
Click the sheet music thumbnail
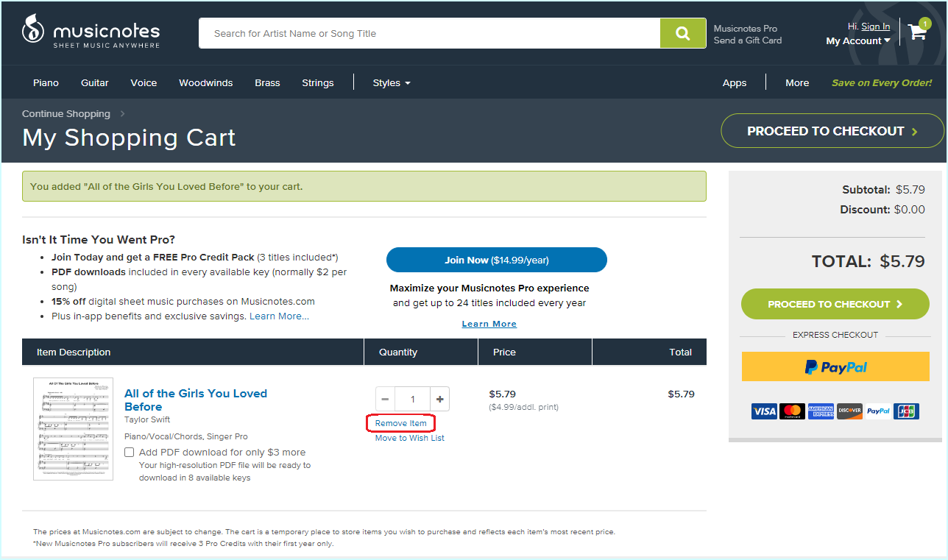[x=74, y=429]
